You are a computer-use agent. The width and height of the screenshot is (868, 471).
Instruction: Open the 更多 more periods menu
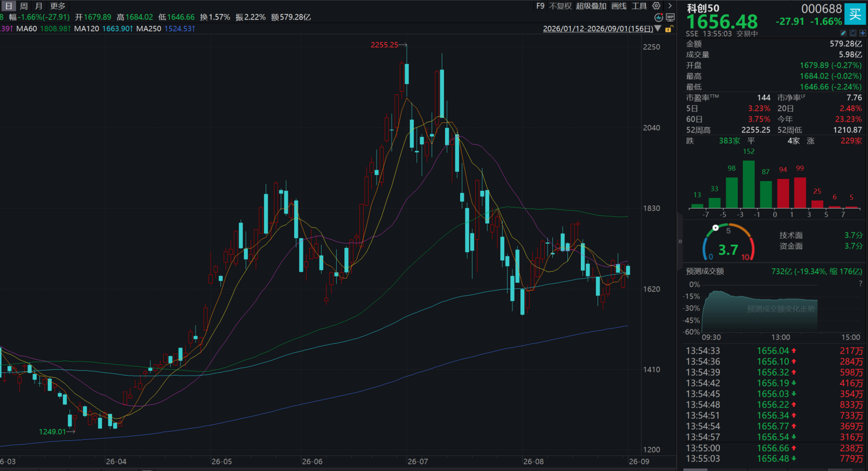point(58,6)
